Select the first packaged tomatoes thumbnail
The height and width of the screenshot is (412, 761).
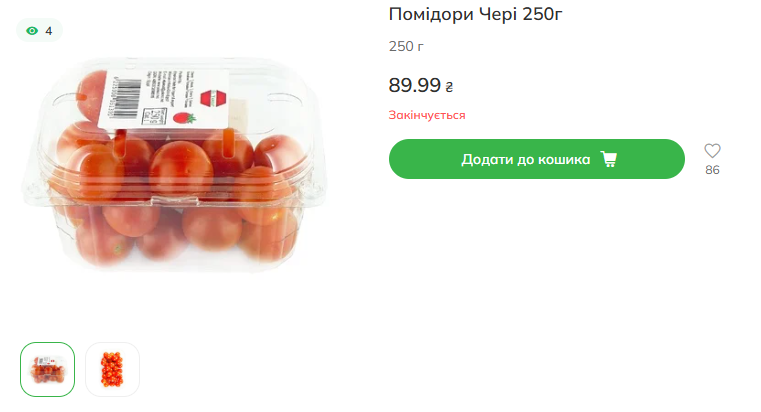pos(48,369)
